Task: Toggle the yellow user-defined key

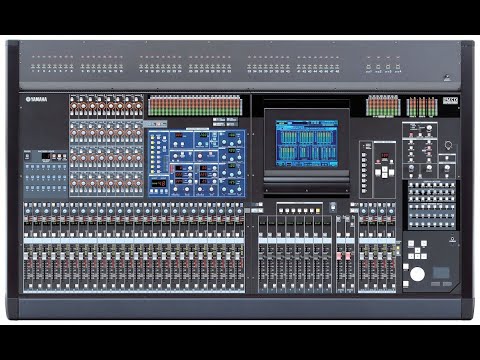Action: (x=318, y=211)
